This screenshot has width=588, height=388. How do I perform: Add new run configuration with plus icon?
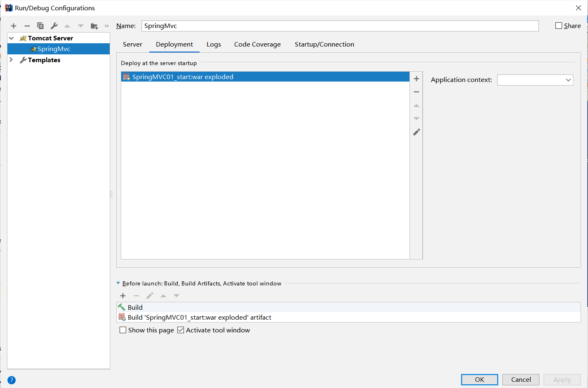(x=14, y=26)
